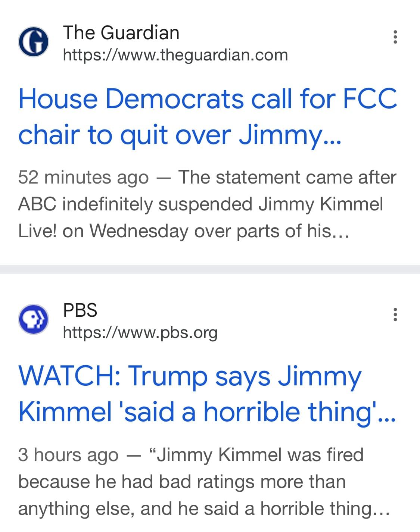Click the pbs.org URL
Image resolution: width=420 pixels, height=532 pixels.
point(140,332)
